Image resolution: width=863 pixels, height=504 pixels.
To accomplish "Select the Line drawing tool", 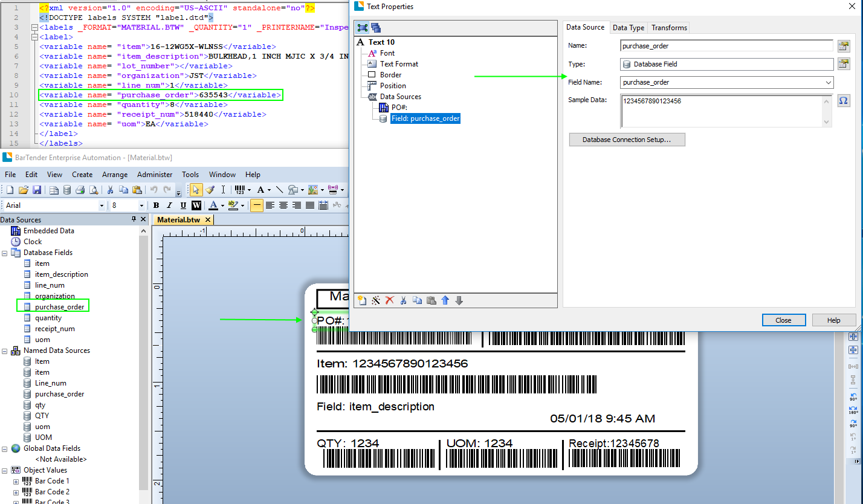I will tap(279, 190).
